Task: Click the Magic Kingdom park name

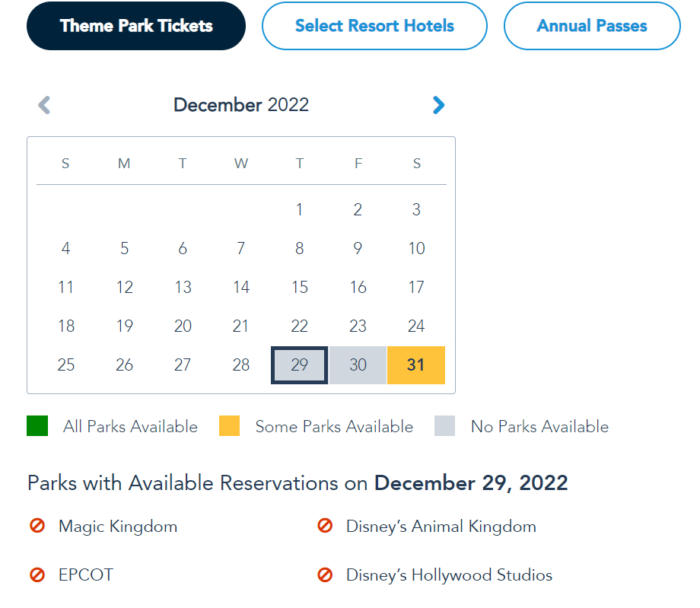Action: [x=118, y=526]
